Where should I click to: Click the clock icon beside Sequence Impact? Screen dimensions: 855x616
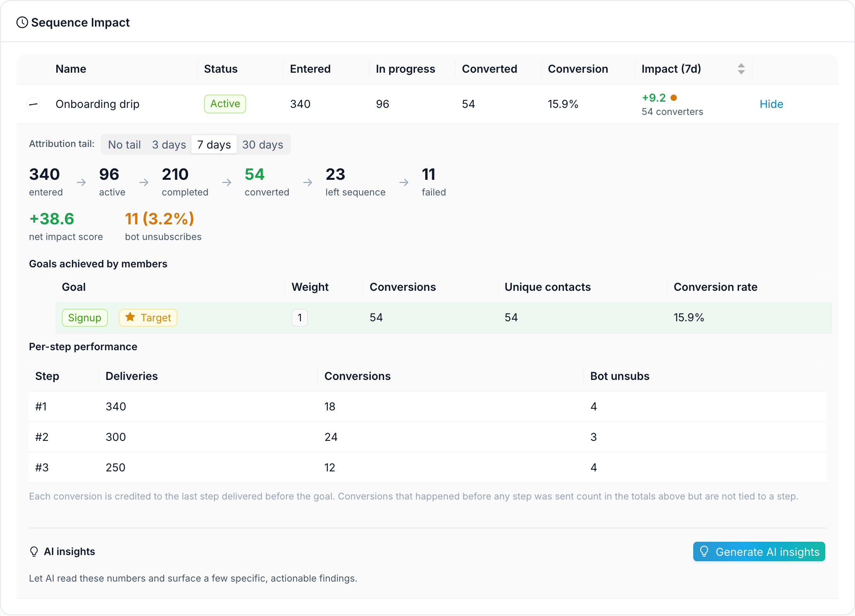22,23
